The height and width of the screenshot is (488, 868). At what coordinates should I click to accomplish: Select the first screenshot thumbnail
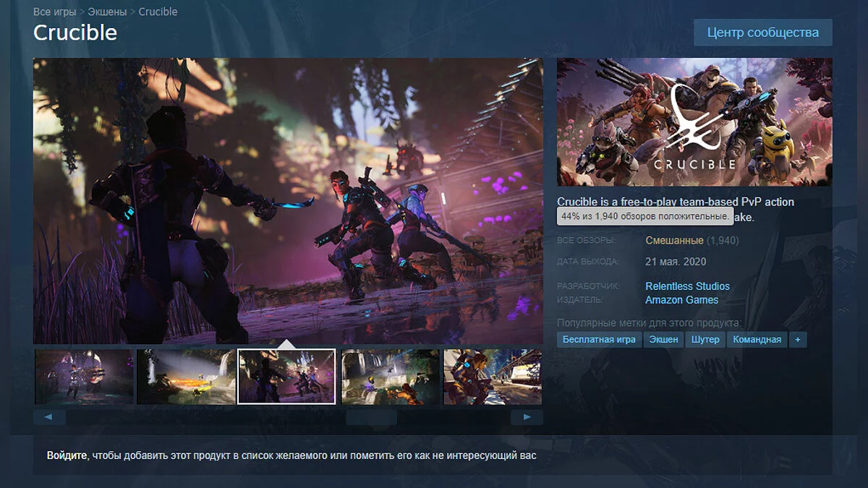84,377
